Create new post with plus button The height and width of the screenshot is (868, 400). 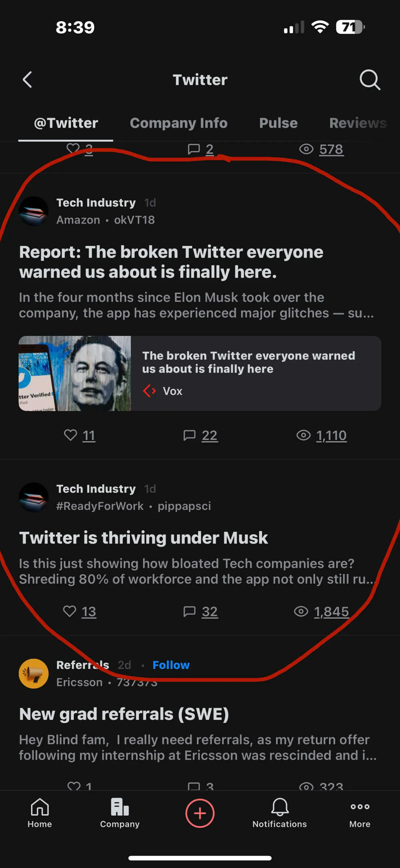pos(200,813)
